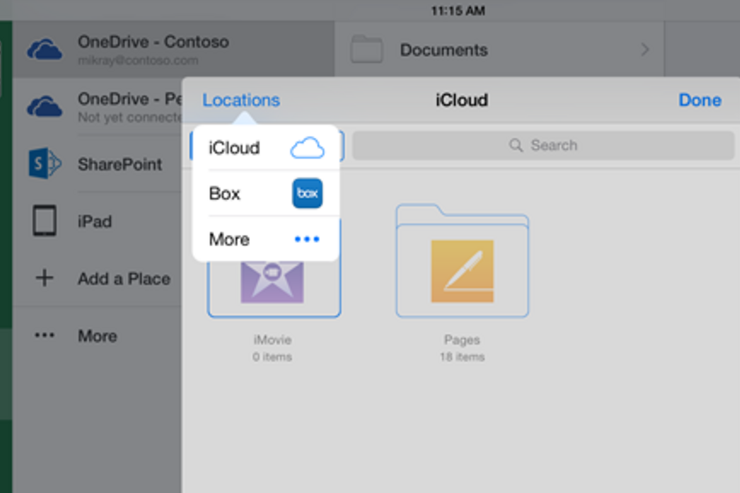Select iPad storage location label
The width and height of the screenshot is (740, 493).
95,221
